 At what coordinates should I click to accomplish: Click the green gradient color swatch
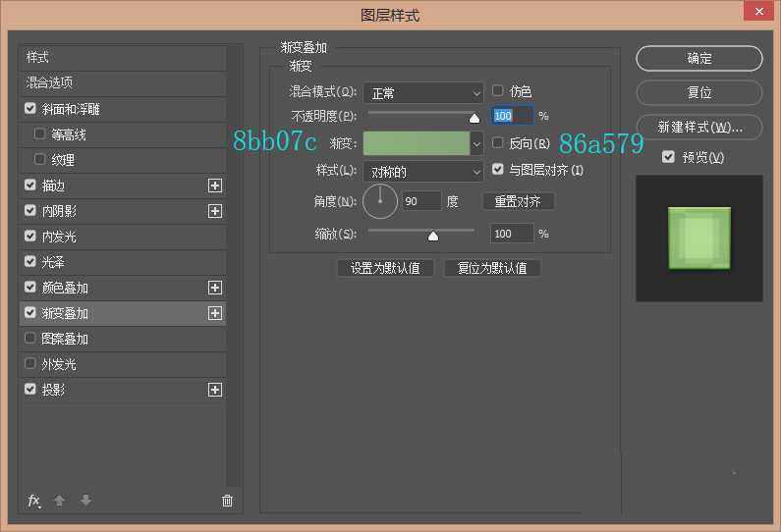(416, 143)
